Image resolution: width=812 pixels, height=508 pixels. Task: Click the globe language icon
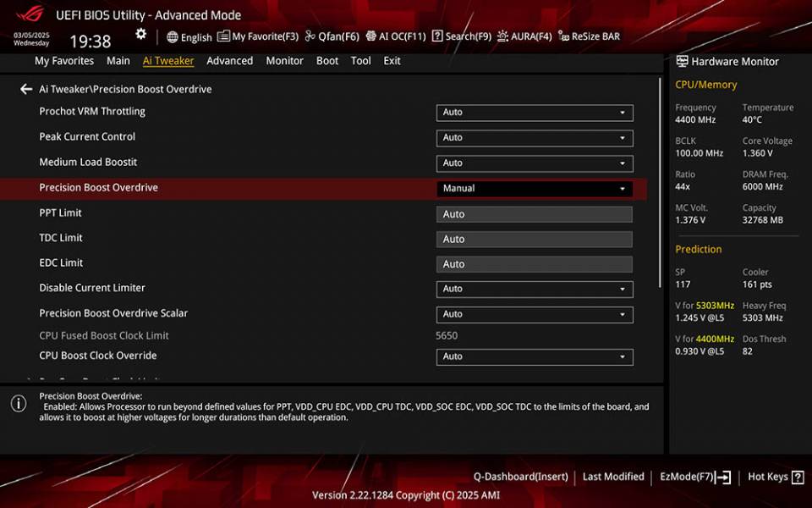point(173,36)
